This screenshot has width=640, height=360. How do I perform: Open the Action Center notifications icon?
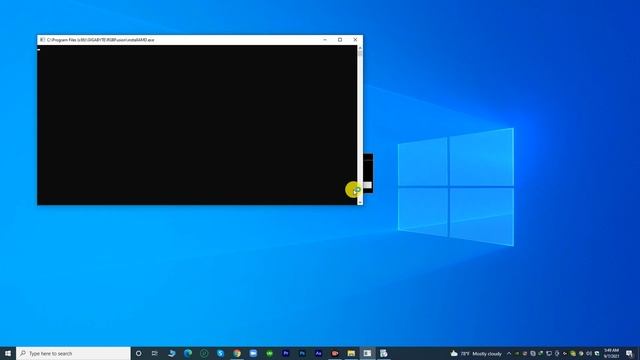629,353
